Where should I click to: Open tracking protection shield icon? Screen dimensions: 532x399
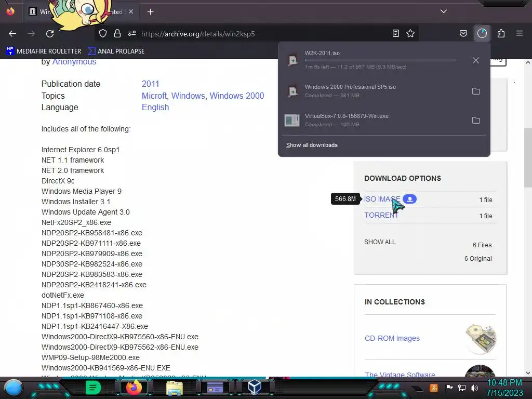[x=103, y=33]
